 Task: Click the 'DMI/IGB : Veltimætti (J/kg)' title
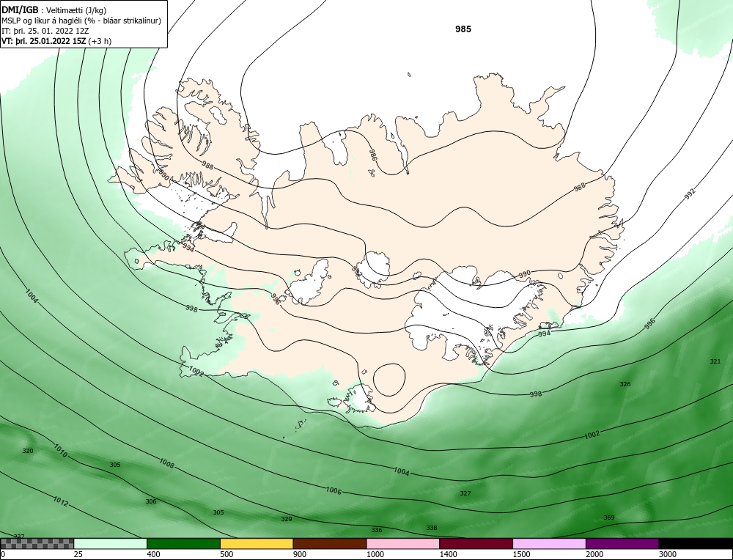[x=54, y=10]
